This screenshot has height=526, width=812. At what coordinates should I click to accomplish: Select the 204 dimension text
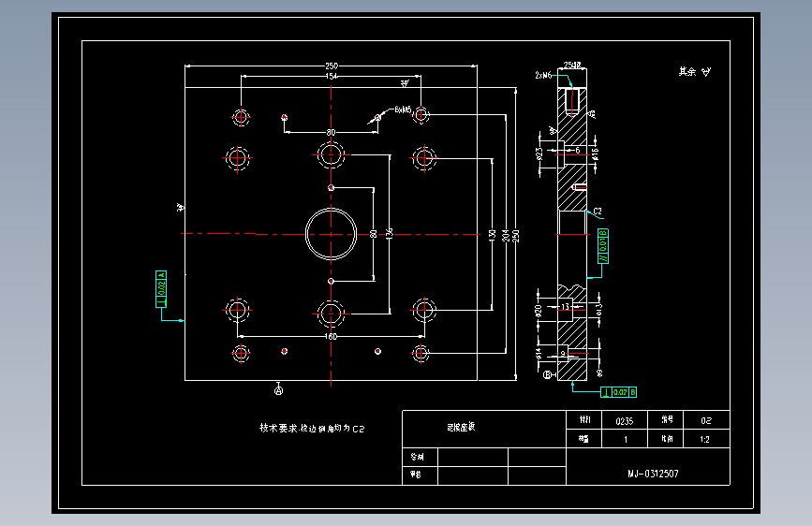click(506, 236)
